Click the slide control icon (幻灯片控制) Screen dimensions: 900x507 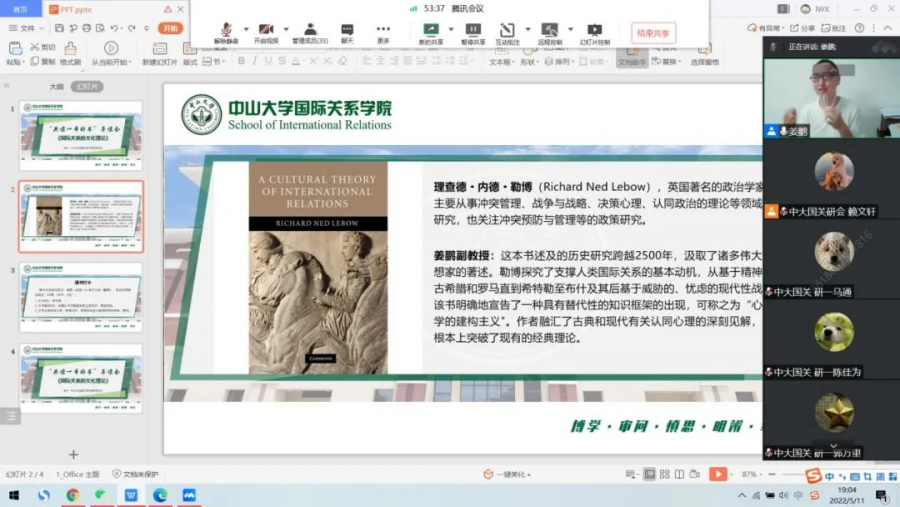(595, 30)
